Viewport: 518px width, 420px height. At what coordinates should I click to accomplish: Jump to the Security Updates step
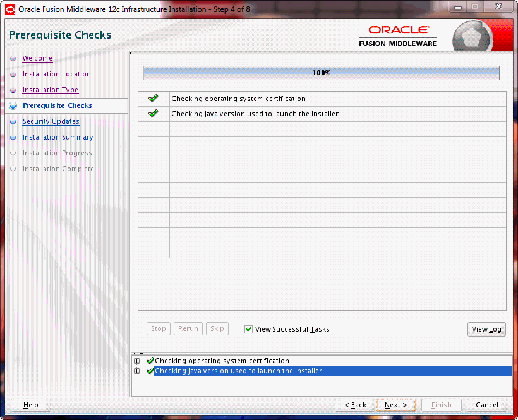pos(51,121)
